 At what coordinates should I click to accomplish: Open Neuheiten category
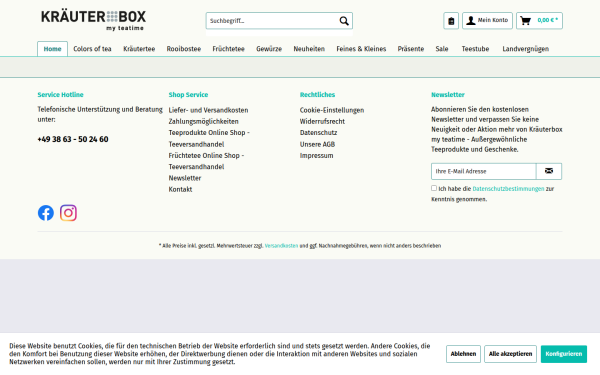[309, 49]
